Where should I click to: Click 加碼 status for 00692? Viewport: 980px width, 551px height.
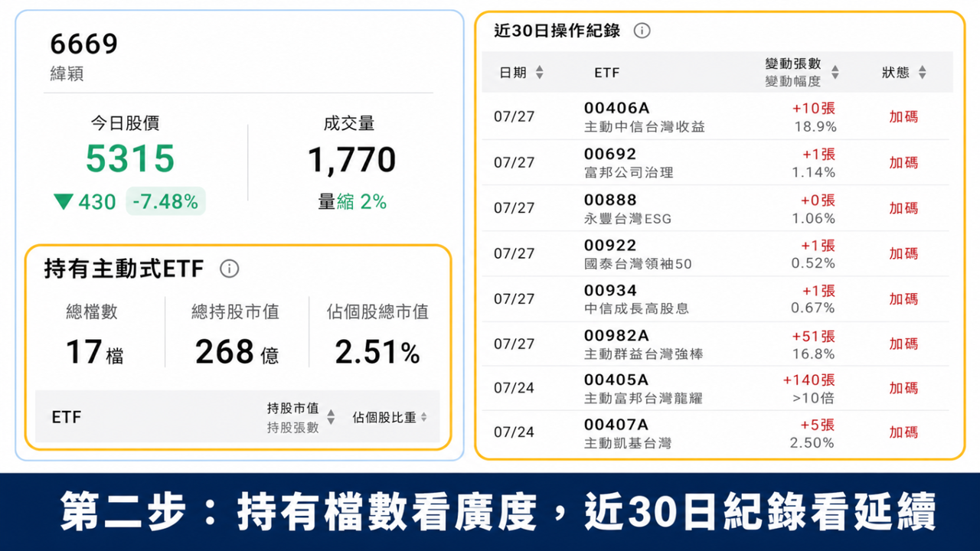tap(903, 163)
